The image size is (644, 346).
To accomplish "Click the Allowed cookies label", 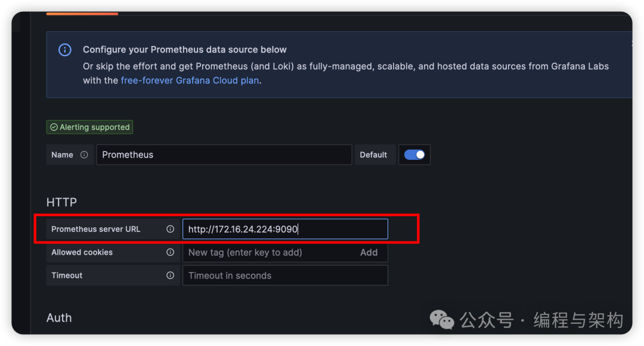I will click(x=82, y=252).
